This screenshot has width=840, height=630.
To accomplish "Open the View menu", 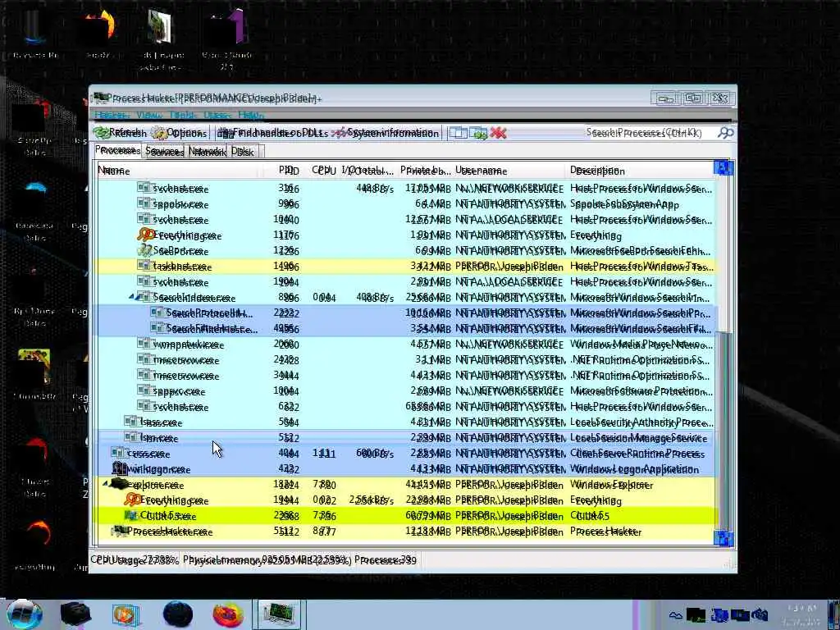I will pos(149,115).
